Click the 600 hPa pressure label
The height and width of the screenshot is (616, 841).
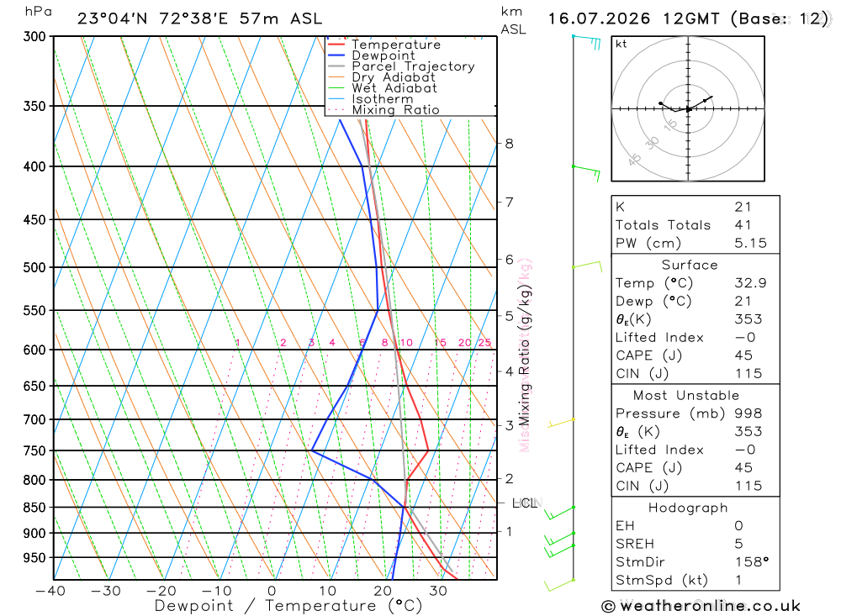(34, 350)
